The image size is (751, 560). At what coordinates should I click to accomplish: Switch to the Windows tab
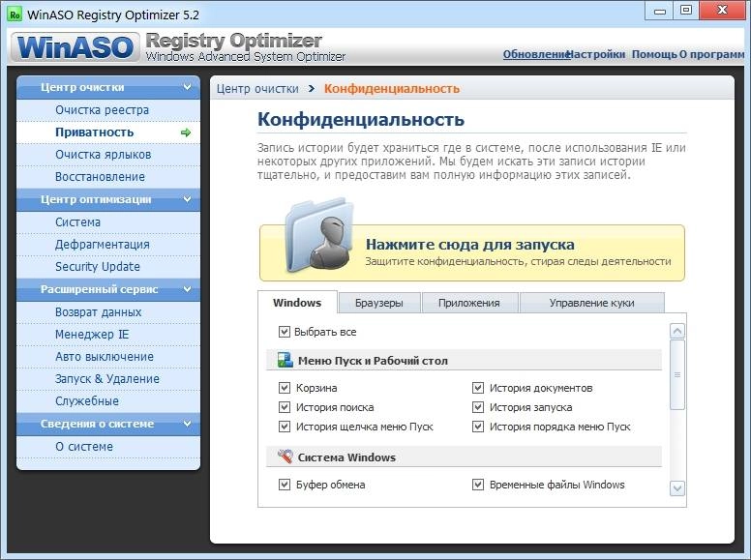point(297,303)
